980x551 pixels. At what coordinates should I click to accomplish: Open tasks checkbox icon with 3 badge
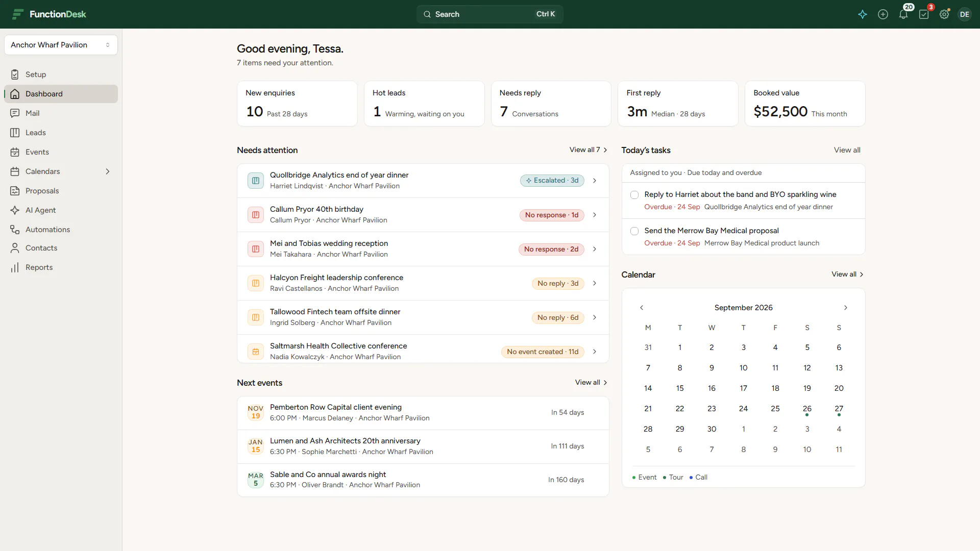(x=924, y=14)
